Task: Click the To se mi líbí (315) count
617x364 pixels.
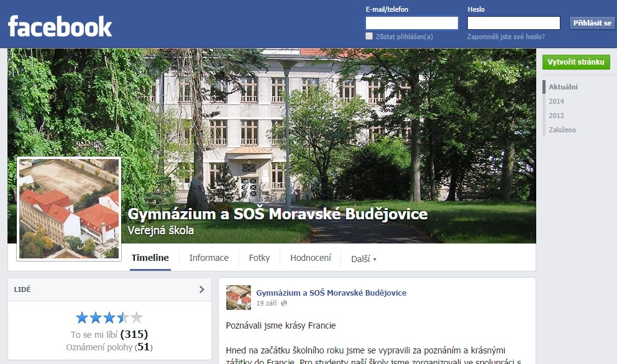Action: point(109,334)
